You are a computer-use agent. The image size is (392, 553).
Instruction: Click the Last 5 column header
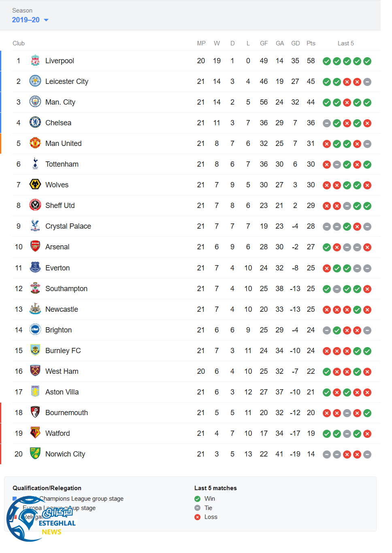click(345, 43)
